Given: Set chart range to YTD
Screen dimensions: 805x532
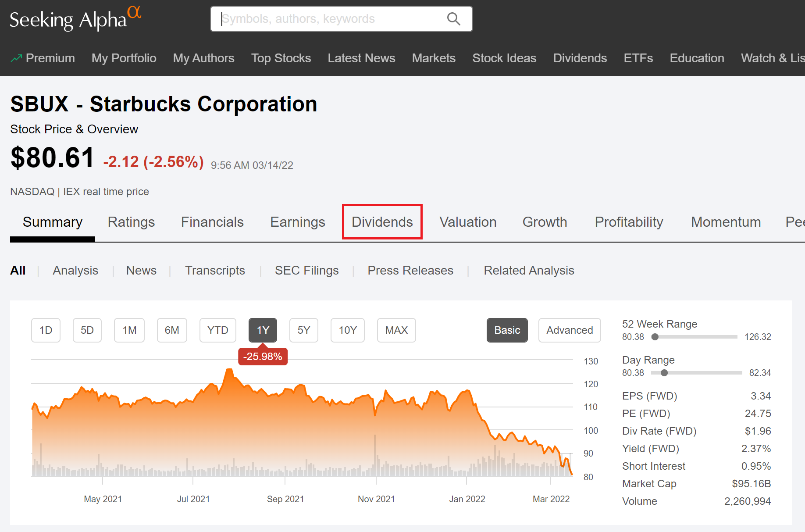Looking at the screenshot, I should coord(218,330).
